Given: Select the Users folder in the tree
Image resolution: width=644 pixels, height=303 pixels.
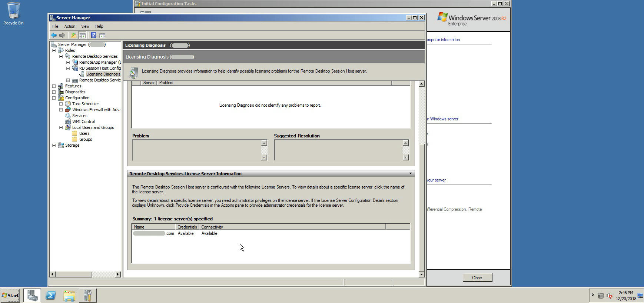Looking at the screenshot, I should 84,133.
